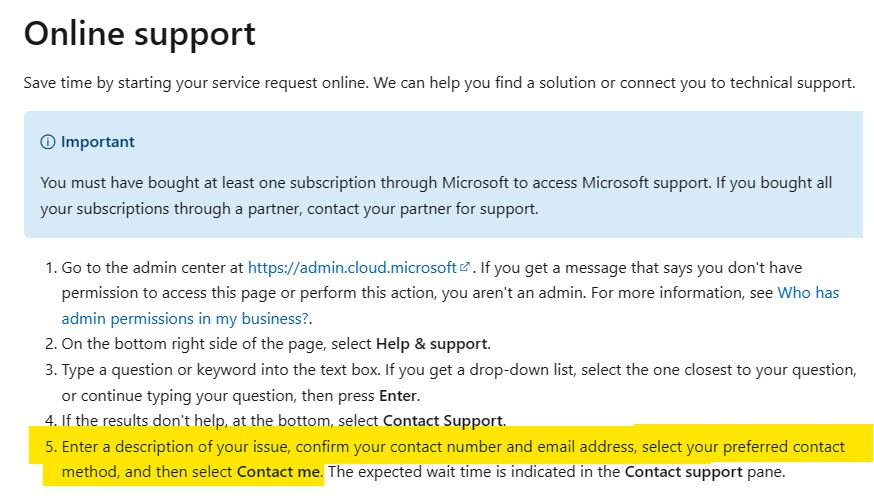
Task: Click the "Important" note title
Action: 97,142
